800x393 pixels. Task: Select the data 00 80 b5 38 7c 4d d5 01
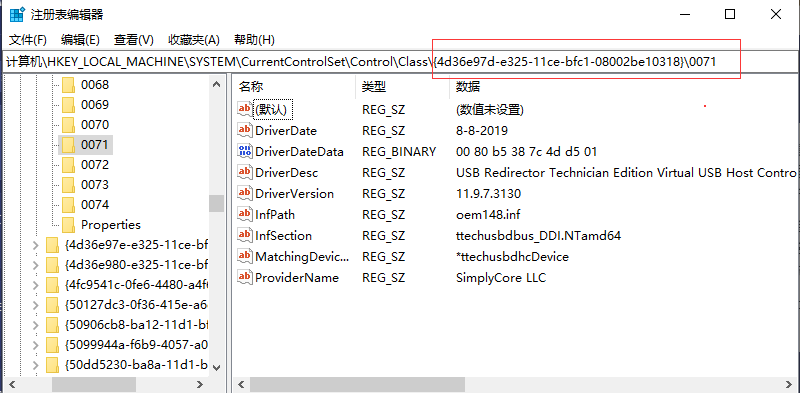point(527,152)
